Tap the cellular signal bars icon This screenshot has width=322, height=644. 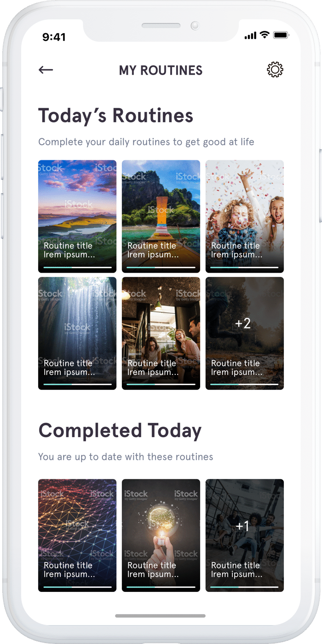(x=250, y=35)
